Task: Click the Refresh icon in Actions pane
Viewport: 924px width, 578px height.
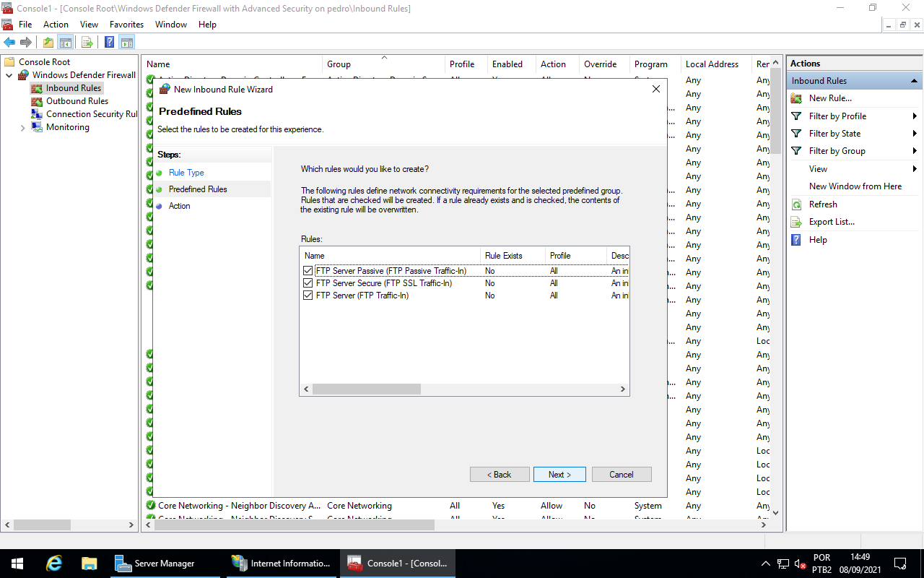Action: [796, 204]
